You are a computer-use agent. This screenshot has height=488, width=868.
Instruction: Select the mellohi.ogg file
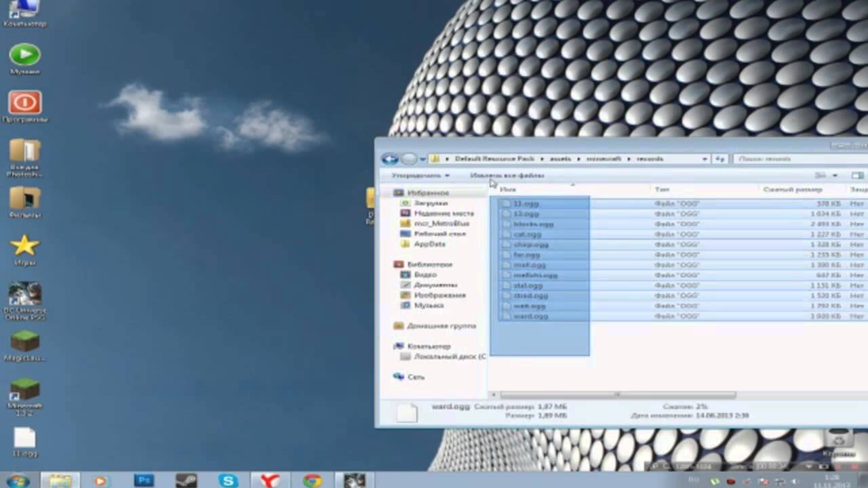(x=535, y=275)
